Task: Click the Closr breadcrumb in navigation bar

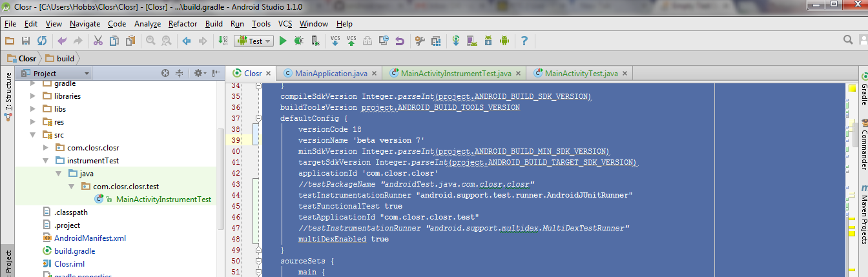Action: [x=21, y=58]
